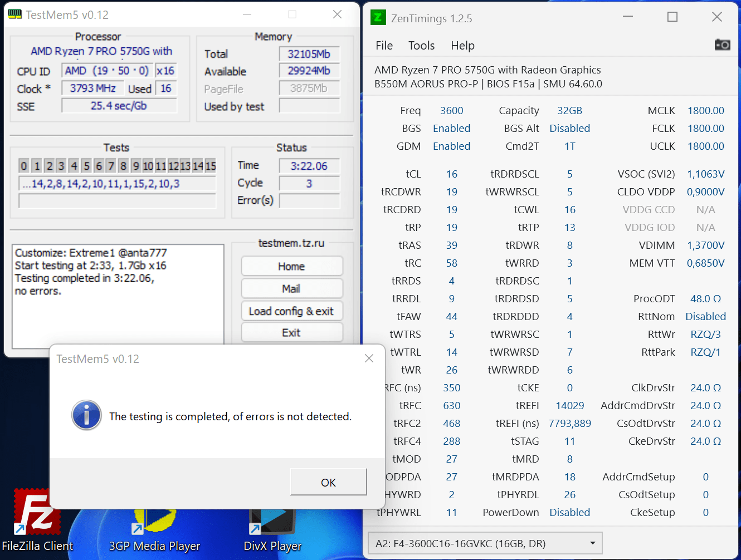Select test number 7 box
This screenshot has width=741, height=560.
[x=111, y=166]
